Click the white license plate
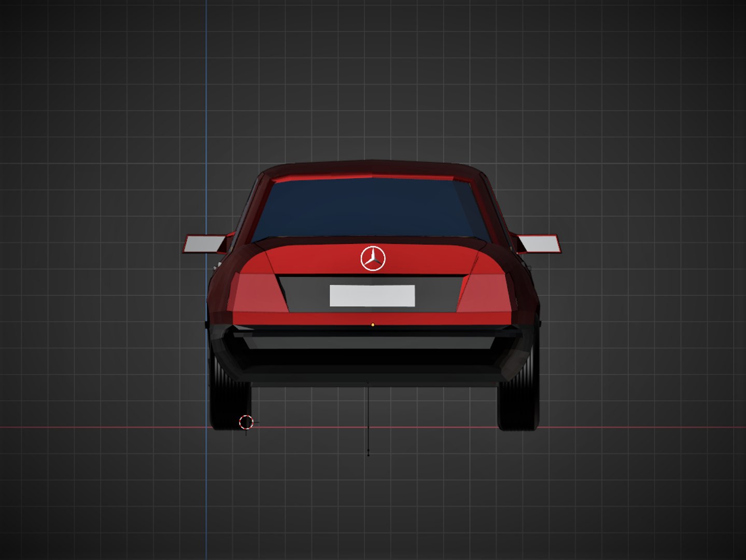 [372, 296]
